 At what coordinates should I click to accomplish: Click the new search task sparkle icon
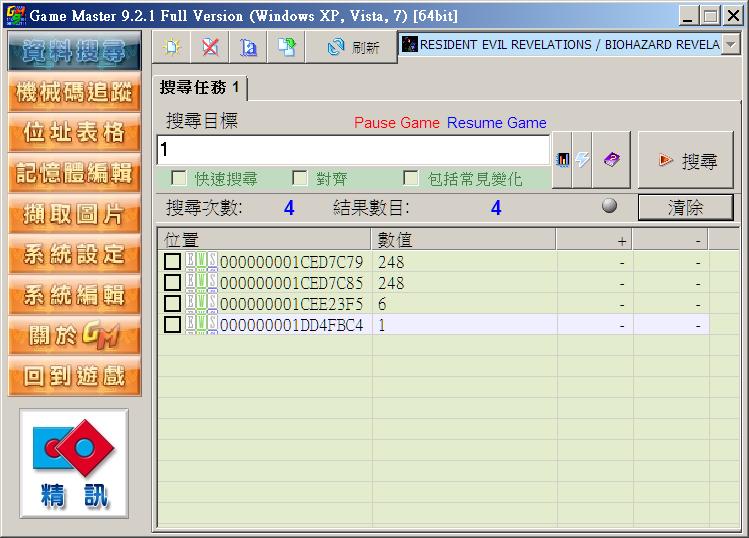coord(171,46)
